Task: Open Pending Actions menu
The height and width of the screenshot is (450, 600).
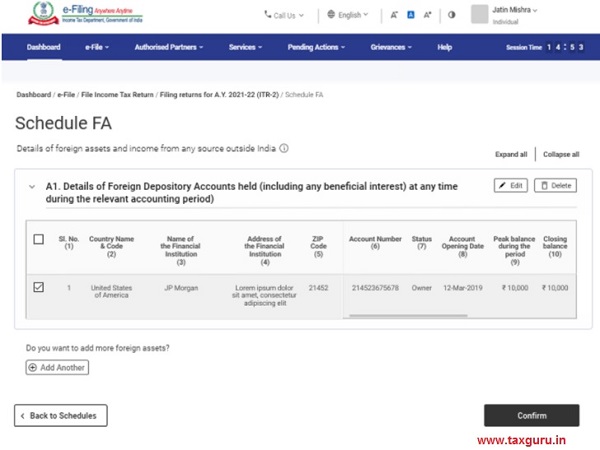Action: (x=316, y=47)
